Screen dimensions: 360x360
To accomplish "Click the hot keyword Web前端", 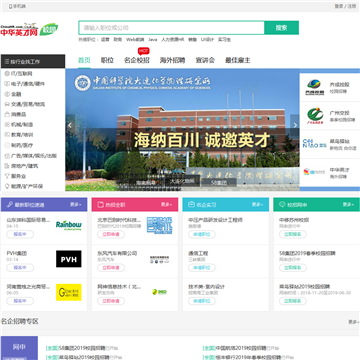I will [135, 40].
